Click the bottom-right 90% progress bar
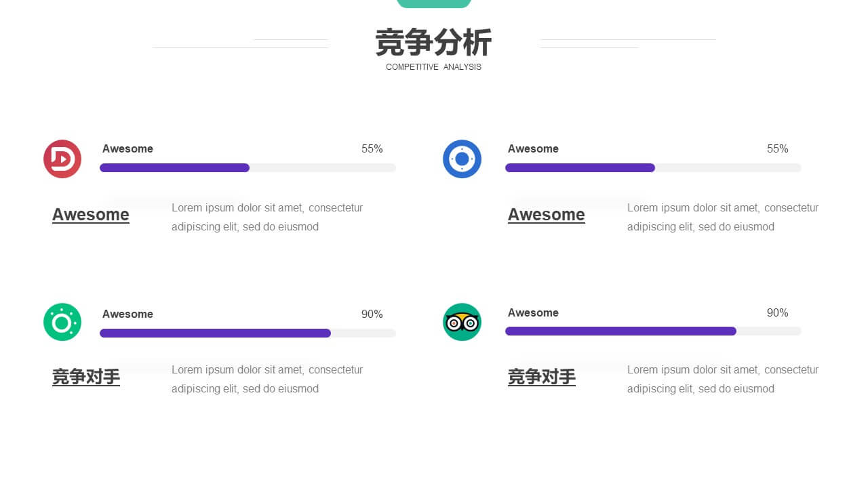Screen dimensions: 868x488 click(653, 331)
